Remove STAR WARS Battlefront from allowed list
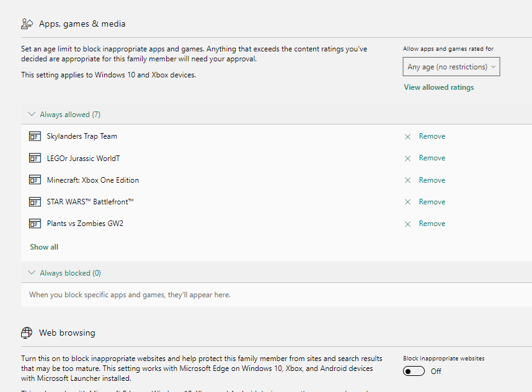Viewport: 532px width, 392px height. [x=432, y=202]
